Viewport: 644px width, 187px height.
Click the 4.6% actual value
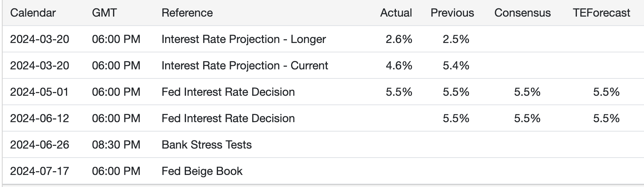tap(399, 66)
